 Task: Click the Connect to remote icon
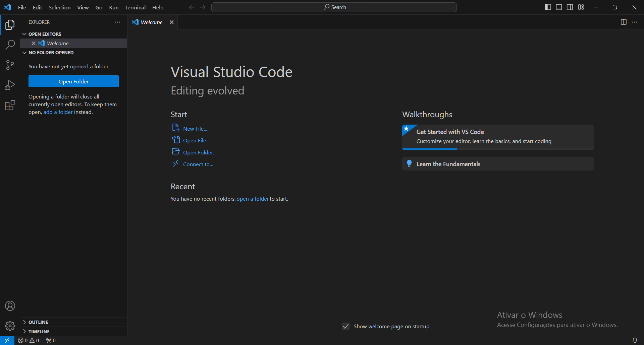[176, 163]
